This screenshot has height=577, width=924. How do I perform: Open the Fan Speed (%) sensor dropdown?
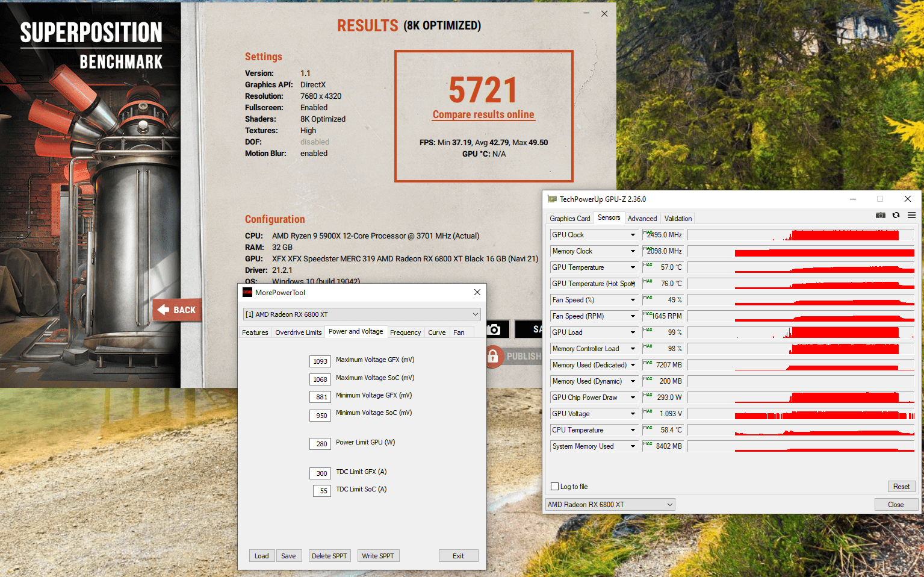pyautogui.click(x=633, y=300)
